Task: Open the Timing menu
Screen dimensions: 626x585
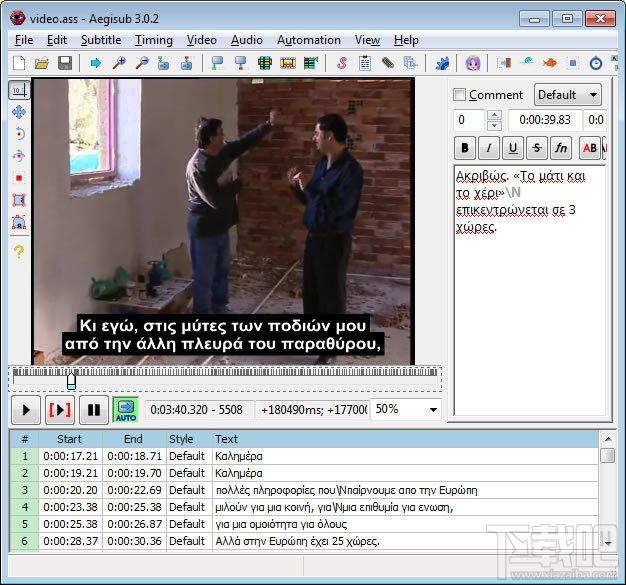Action: coord(154,40)
